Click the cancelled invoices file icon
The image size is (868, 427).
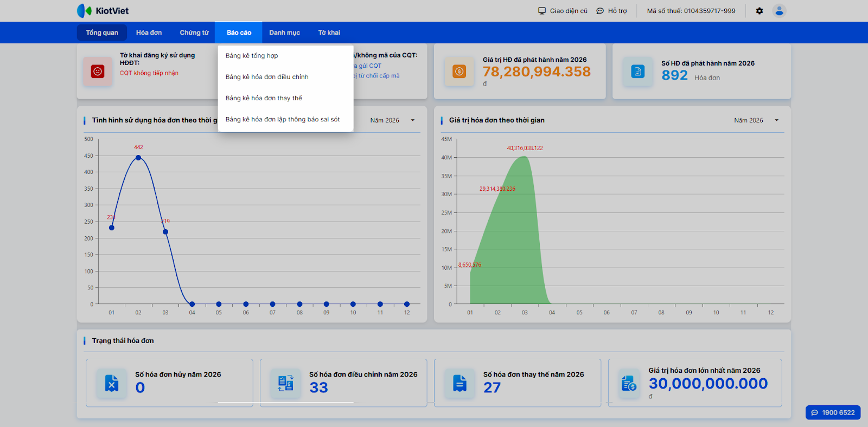(112, 383)
